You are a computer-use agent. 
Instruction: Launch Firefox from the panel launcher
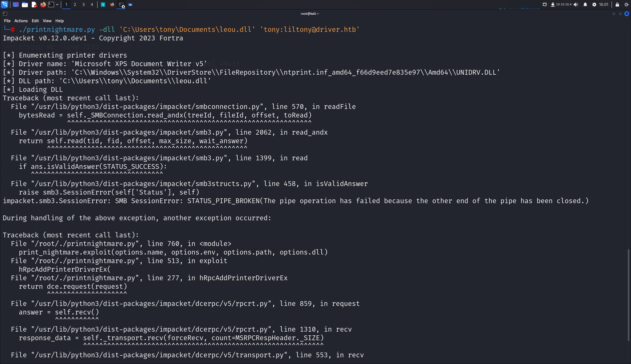pyautogui.click(x=43, y=5)
